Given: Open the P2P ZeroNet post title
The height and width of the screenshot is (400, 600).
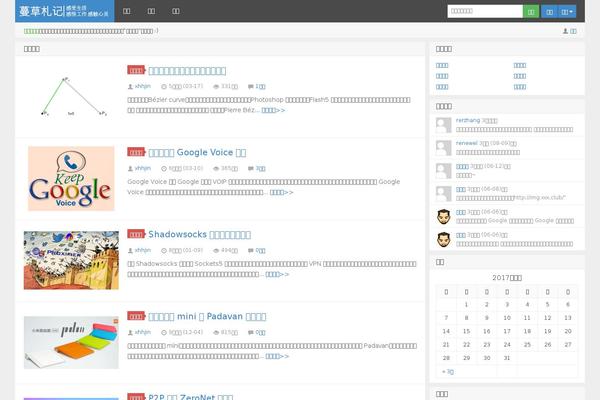Looking at the screenshot, I should coord(191,397).
